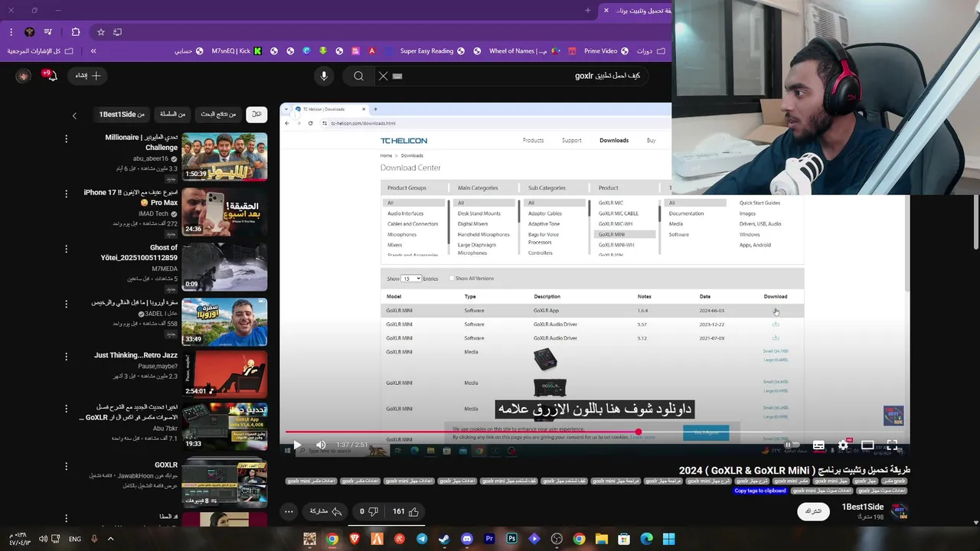Image resolution: width=980 pixels, height=551 pixels.
Task: Open options menu for GOXLR playlist item
Action: click(x=66, y=466)
